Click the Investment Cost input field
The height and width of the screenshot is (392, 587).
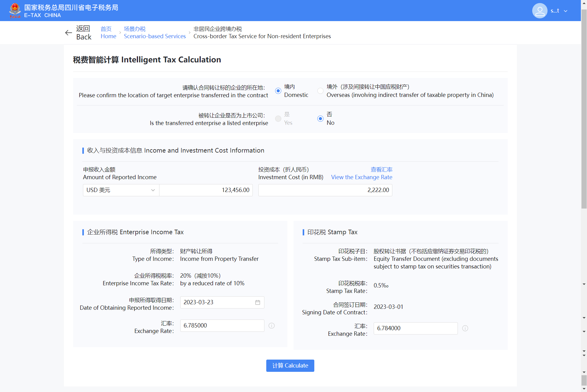(x=325, y=190)
